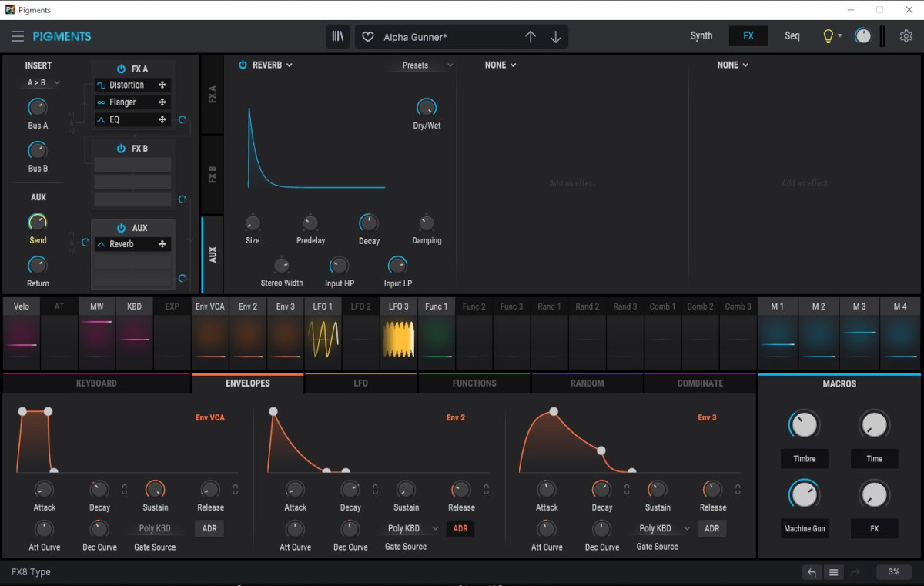This screenshot has height=586, width=924.
Task: Open the settings gear panel
Action: point(906,36)
